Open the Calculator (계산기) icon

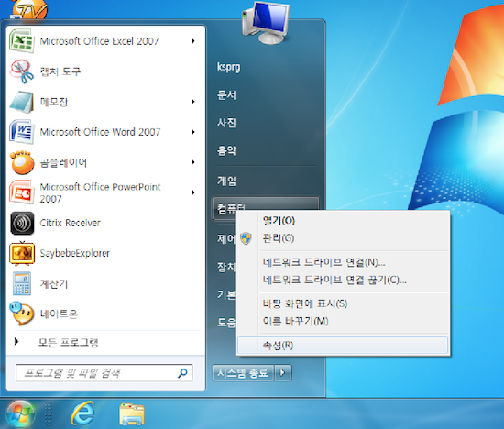tap(22, 283)
